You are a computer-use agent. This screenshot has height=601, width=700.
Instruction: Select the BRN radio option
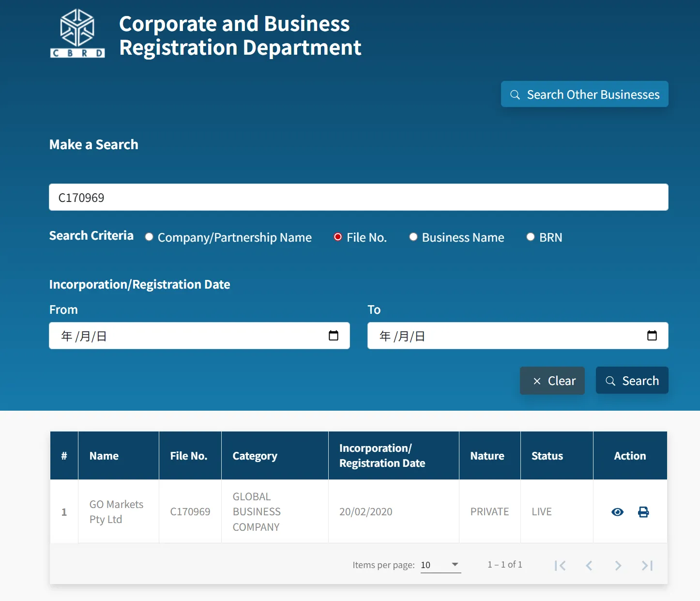(531, 237)
